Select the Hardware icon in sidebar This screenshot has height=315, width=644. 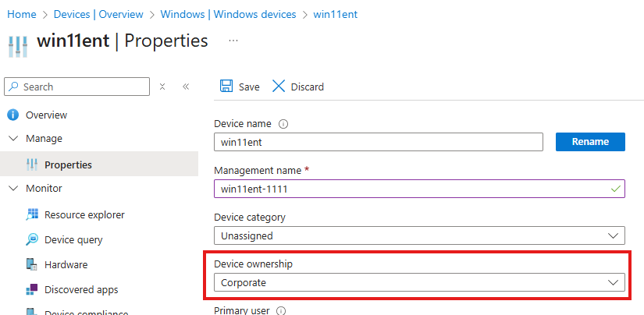(x=32, y=264)
